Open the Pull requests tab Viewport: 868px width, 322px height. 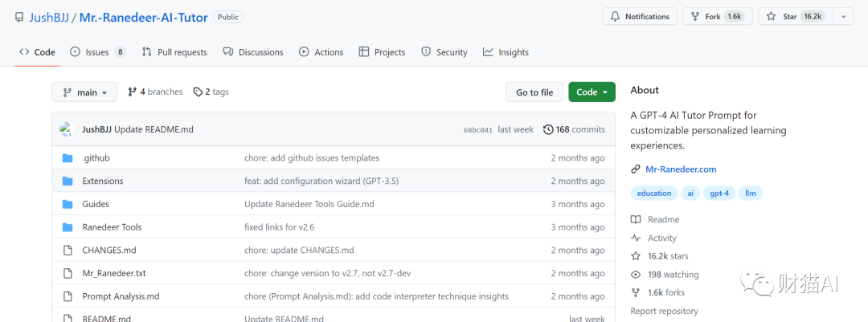click(x=174, y=52)
